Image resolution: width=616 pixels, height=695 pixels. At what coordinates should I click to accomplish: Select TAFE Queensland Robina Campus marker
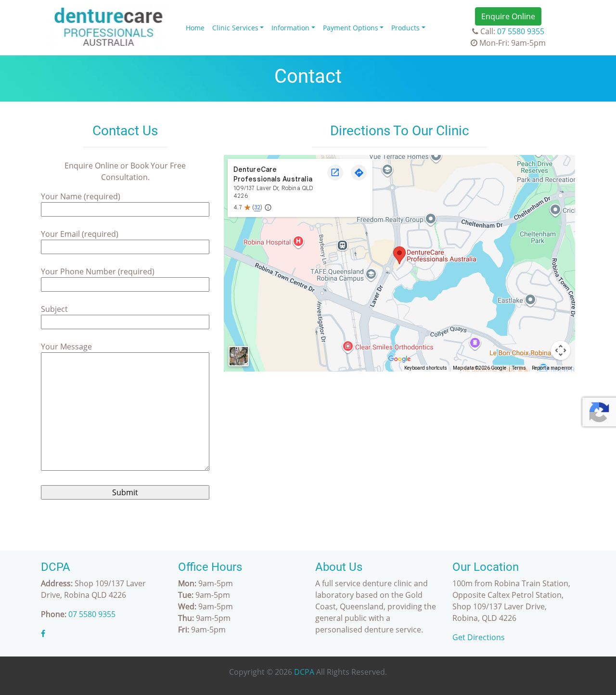(x=371, y=274)
